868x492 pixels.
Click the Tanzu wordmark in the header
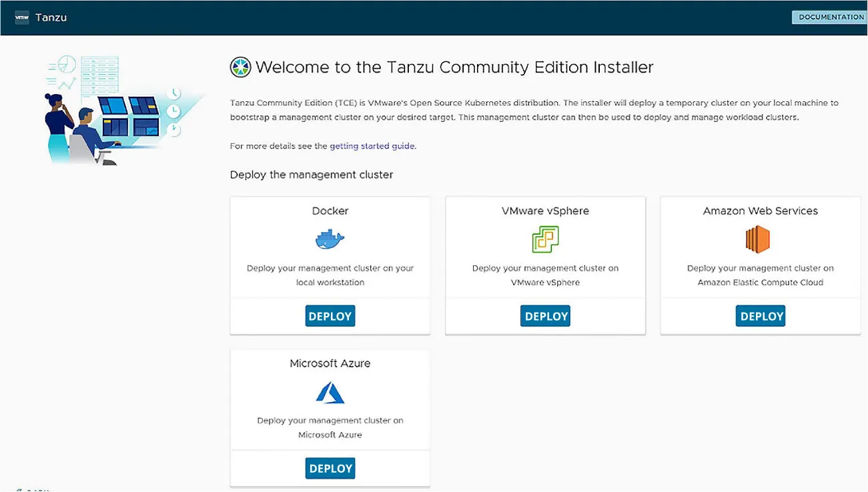[52, 17]
